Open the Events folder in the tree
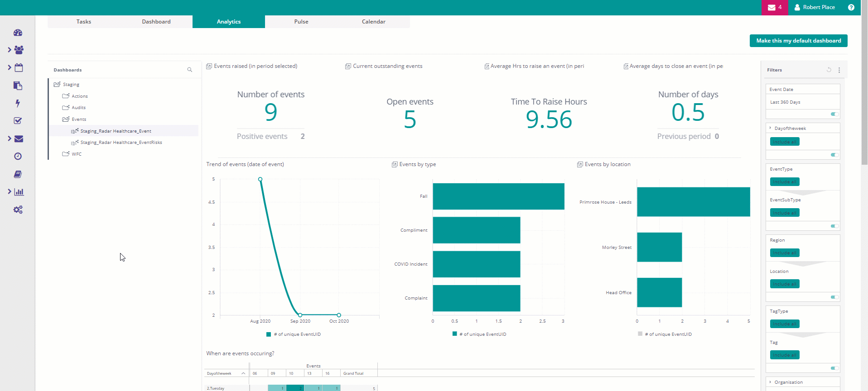This screenshot has width=868, height=391. pyautogui.click(x=74, y=119)
